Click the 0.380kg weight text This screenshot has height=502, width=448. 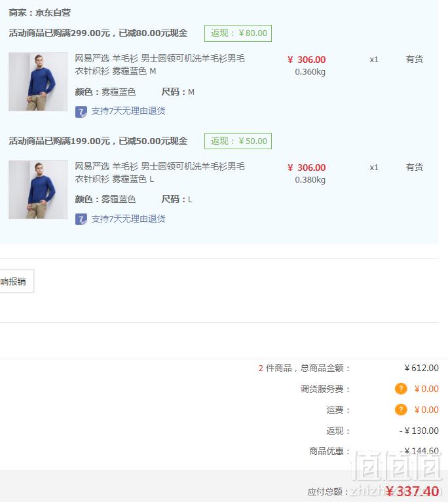pyautogui.click(x=310, y=179)
